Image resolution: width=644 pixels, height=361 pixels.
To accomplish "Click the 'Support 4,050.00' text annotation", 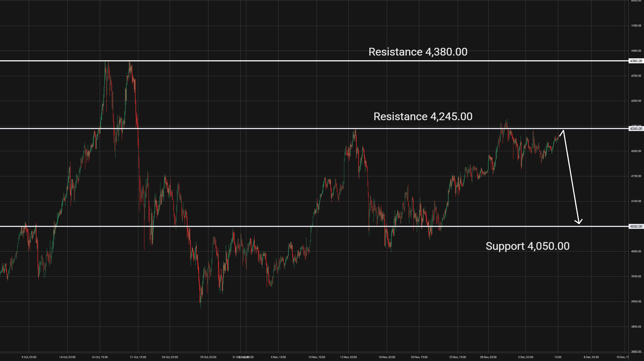I will pyautogui.click(x=528, y=246).
